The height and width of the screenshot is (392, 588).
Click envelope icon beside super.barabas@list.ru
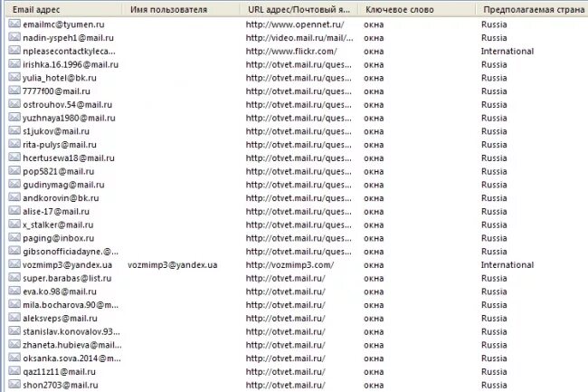tap(14, 278)
